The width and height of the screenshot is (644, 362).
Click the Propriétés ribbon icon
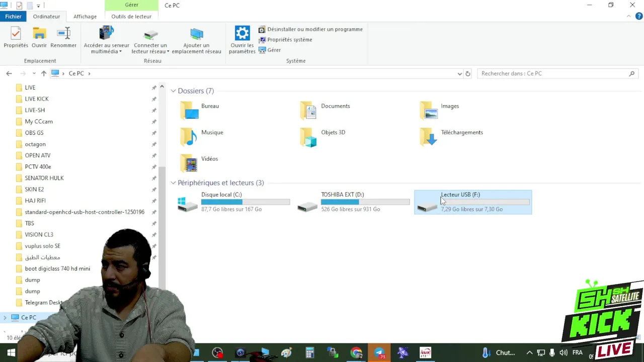point(16,34)
